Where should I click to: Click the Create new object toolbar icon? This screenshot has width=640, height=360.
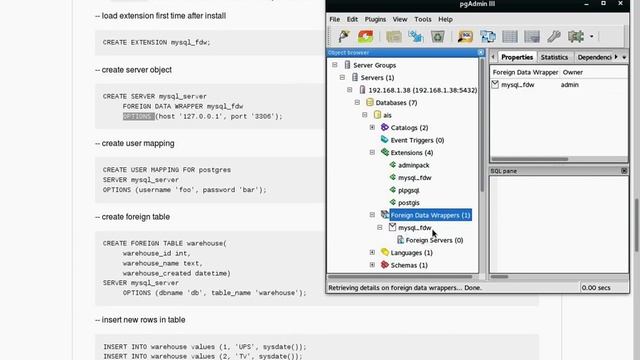coord(416,36)
